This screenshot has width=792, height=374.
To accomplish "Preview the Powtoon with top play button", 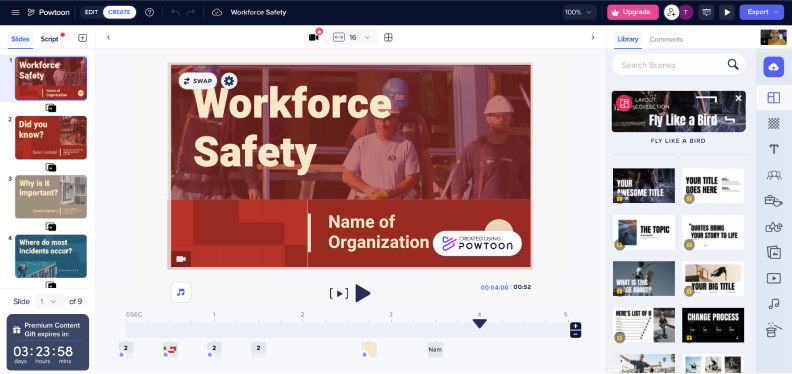I will click(727, 12).
